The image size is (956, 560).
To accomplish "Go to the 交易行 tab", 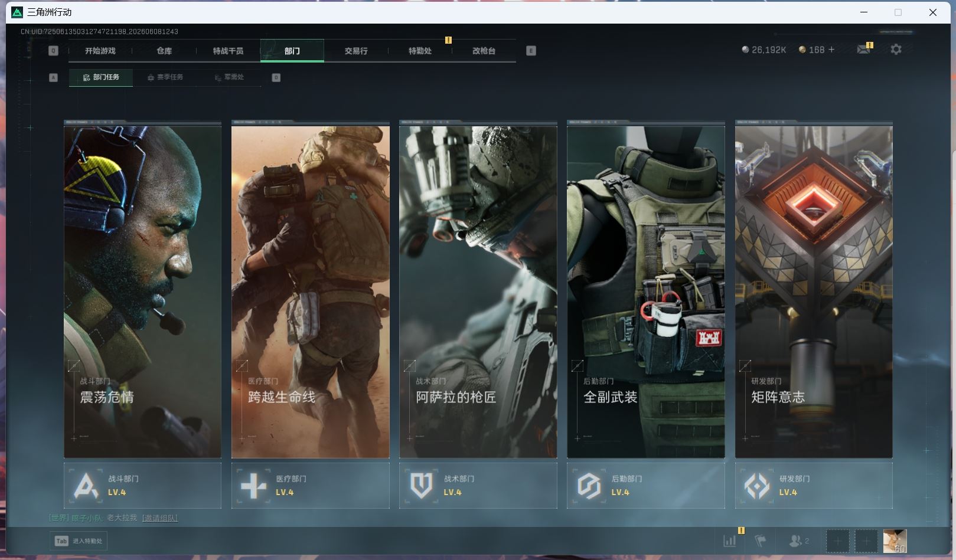I will [356, 51].
